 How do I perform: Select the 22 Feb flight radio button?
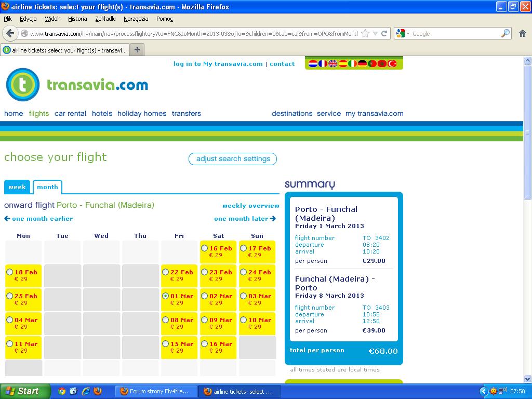(166, 272)
